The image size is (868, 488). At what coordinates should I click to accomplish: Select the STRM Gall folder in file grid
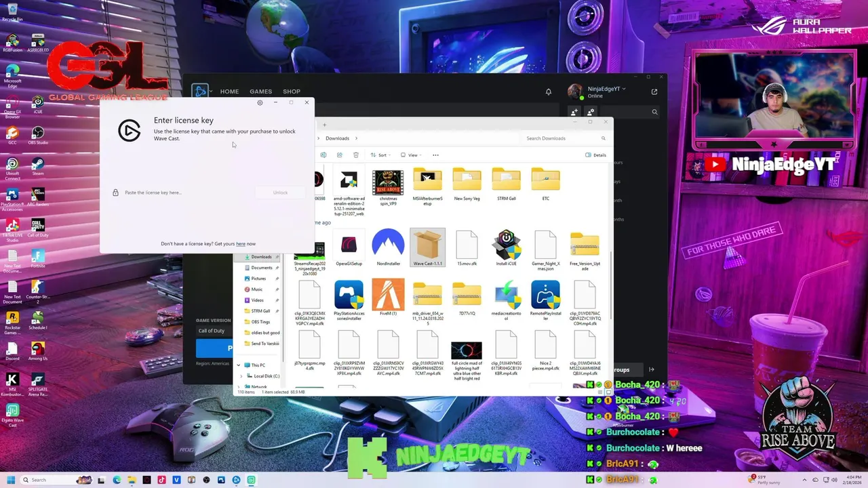(507, 184)
